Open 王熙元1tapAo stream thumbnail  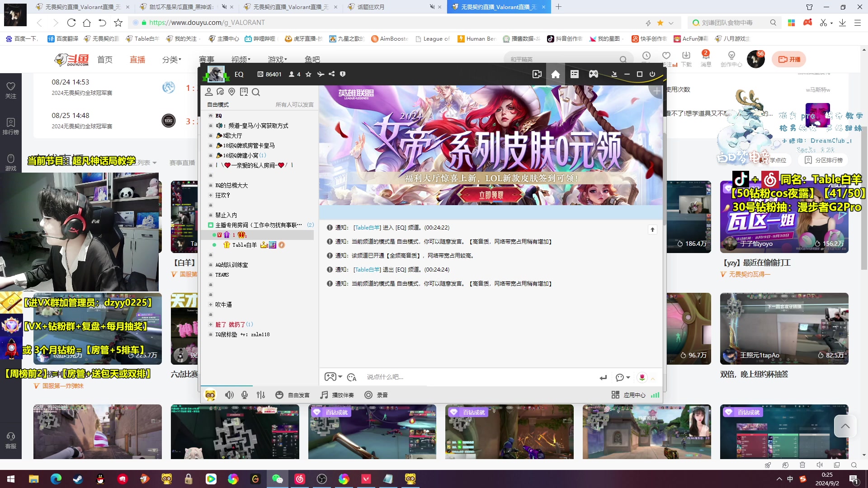(x=784, y=328)
